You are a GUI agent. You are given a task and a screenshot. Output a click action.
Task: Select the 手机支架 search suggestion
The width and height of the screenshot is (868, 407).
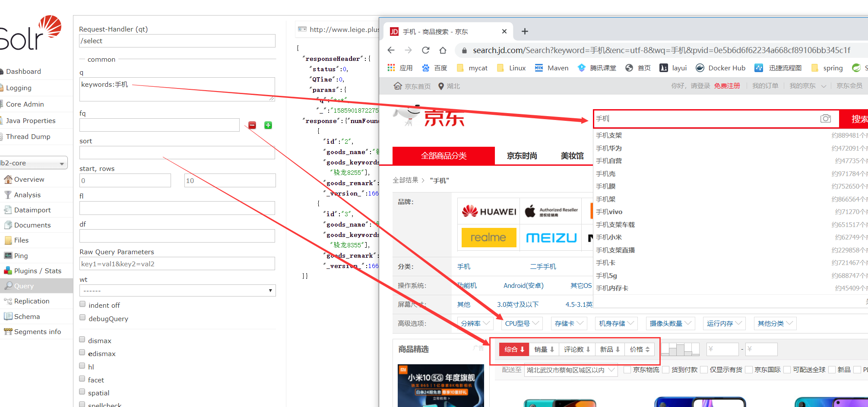[x=609, y=135]
